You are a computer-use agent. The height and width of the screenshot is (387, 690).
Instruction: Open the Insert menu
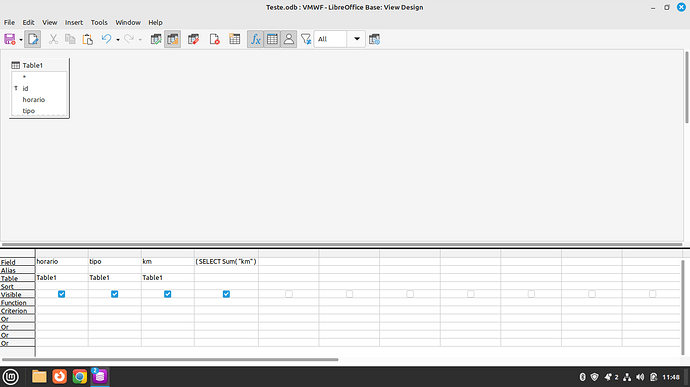tap(74, 22)
